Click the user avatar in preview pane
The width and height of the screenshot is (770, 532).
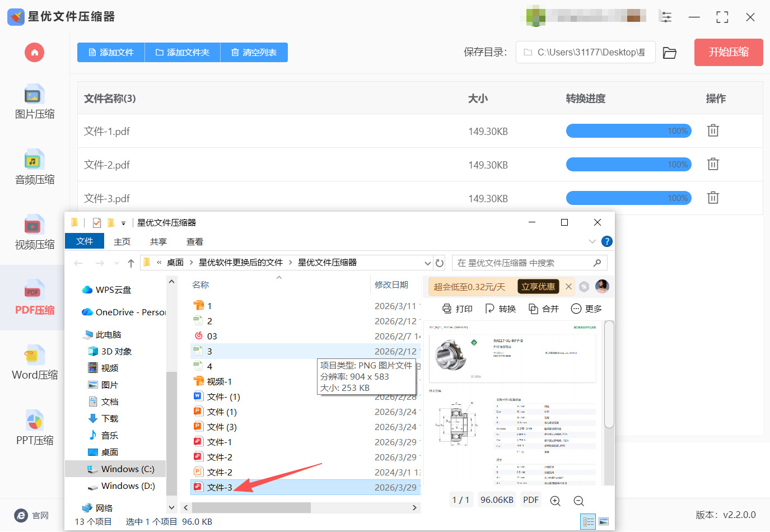(x=602, y=286)
